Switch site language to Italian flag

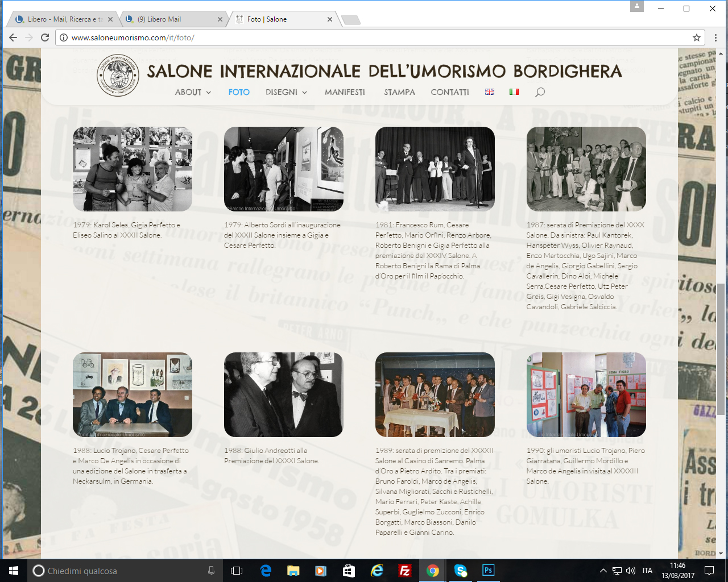514,92
